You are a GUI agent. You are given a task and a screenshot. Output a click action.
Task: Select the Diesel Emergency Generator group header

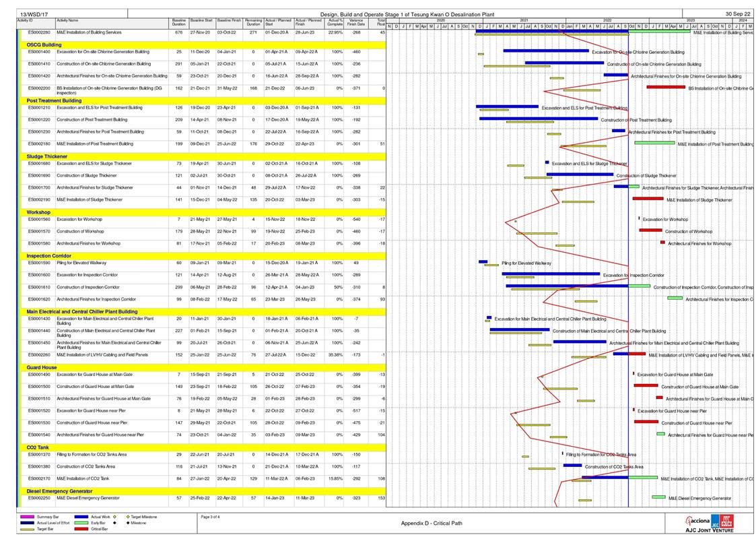pos(59,491)
